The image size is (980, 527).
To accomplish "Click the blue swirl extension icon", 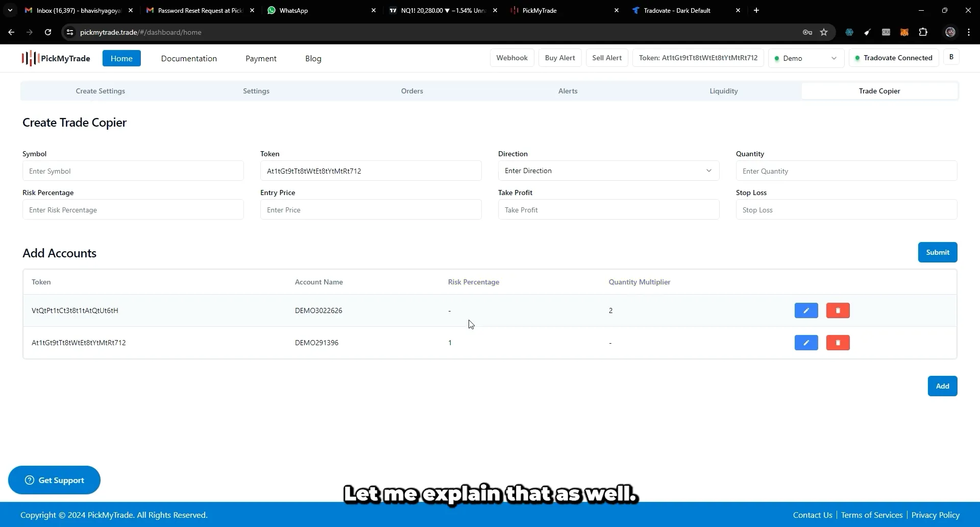I will [849, 32].
